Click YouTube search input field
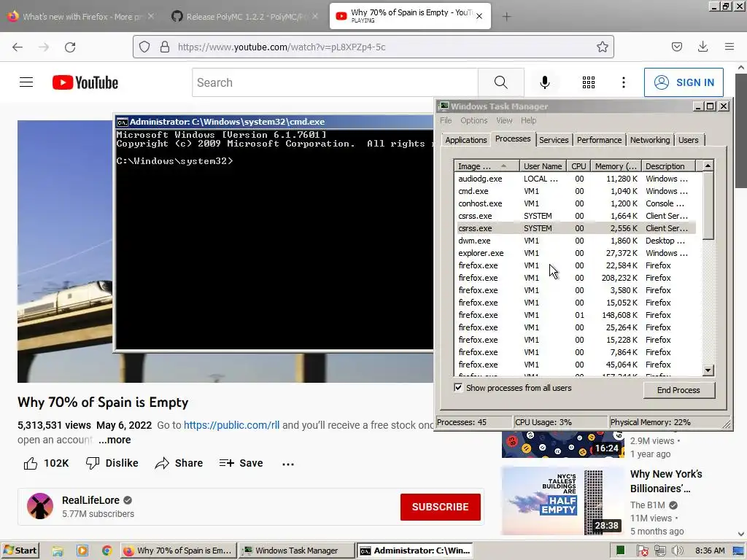Screen dimensions: 747x560 point(335,82)
